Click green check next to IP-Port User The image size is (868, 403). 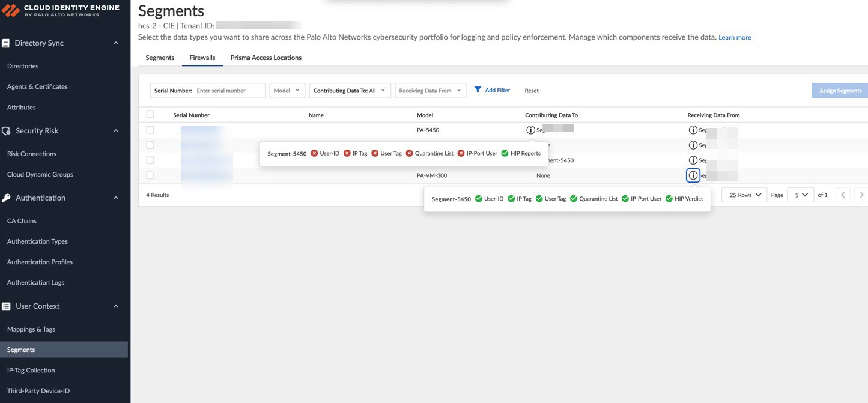625,199
